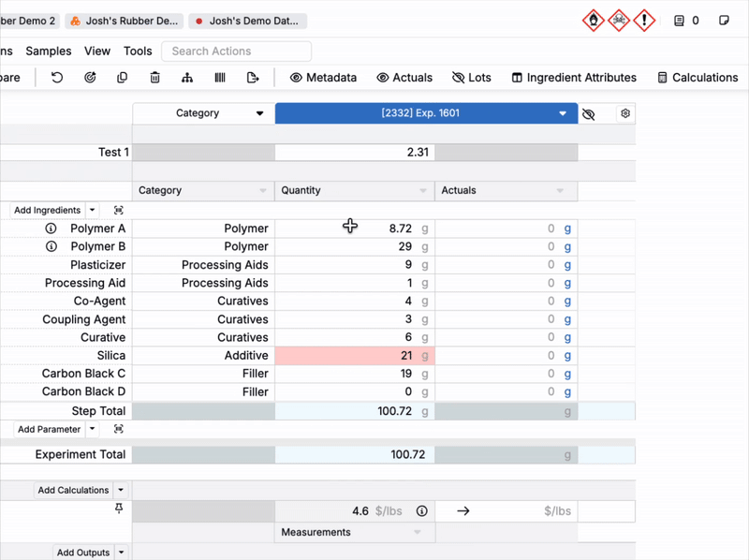Open the flammable hazard warning icon
This screenshot has height=560, width=749.
click(593, 20)
